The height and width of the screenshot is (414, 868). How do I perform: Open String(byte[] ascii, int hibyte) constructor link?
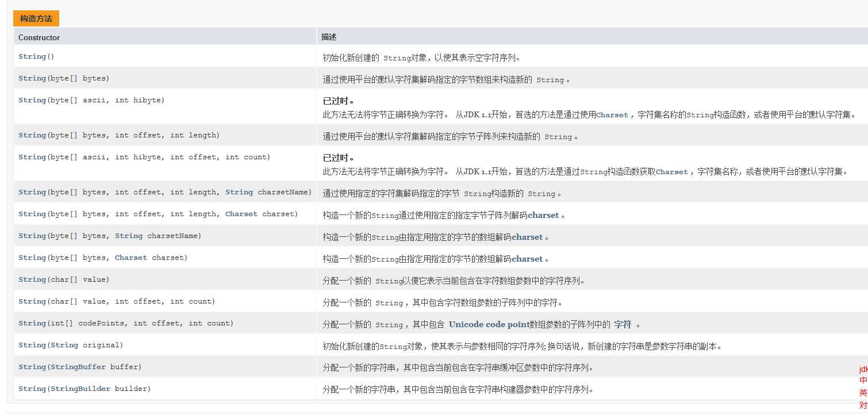coord(32,100)
